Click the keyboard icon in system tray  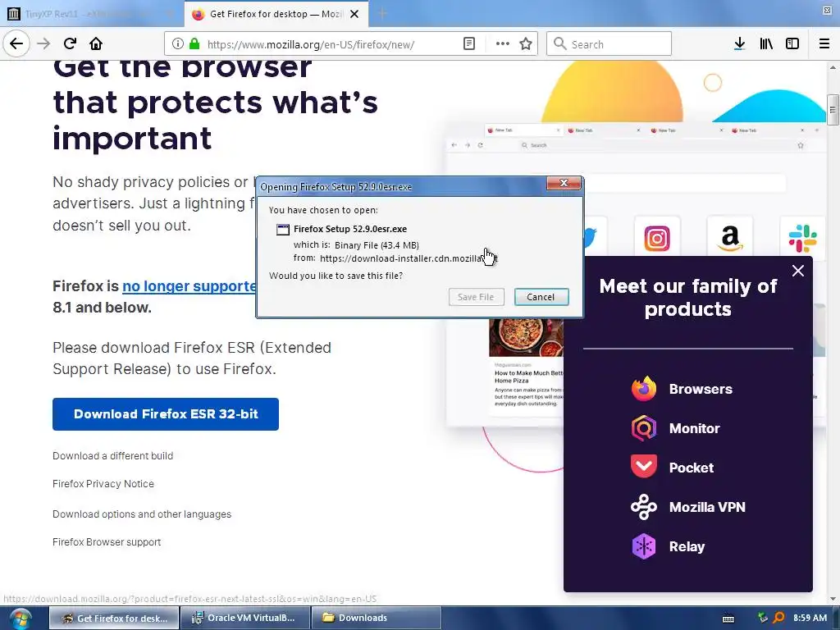tap(728, 619)
